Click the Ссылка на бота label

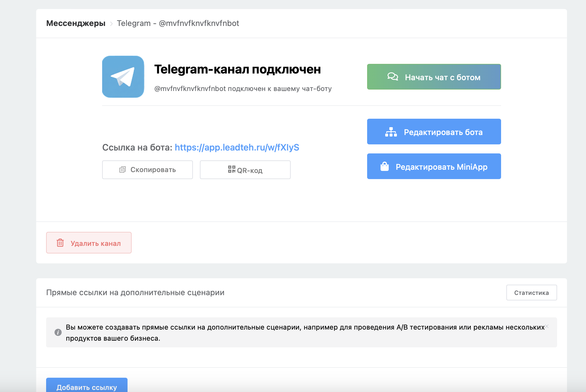tap(137, 148)
